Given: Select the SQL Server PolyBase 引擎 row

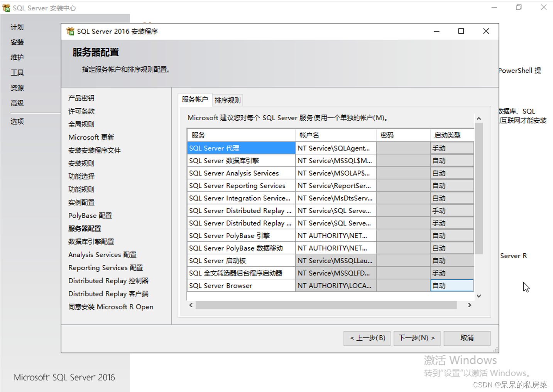Looking at the screenshot, I should point(241,236).
